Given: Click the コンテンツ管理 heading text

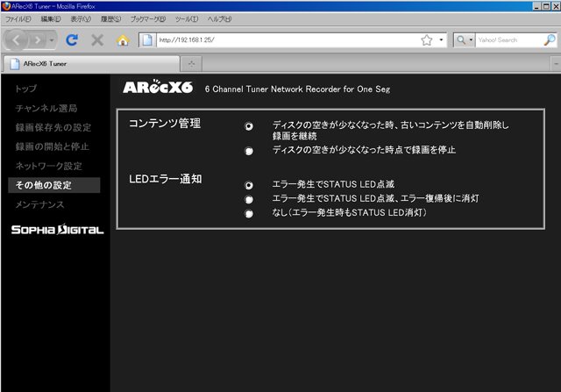Looking at the screenshot, I should point(165,124).
